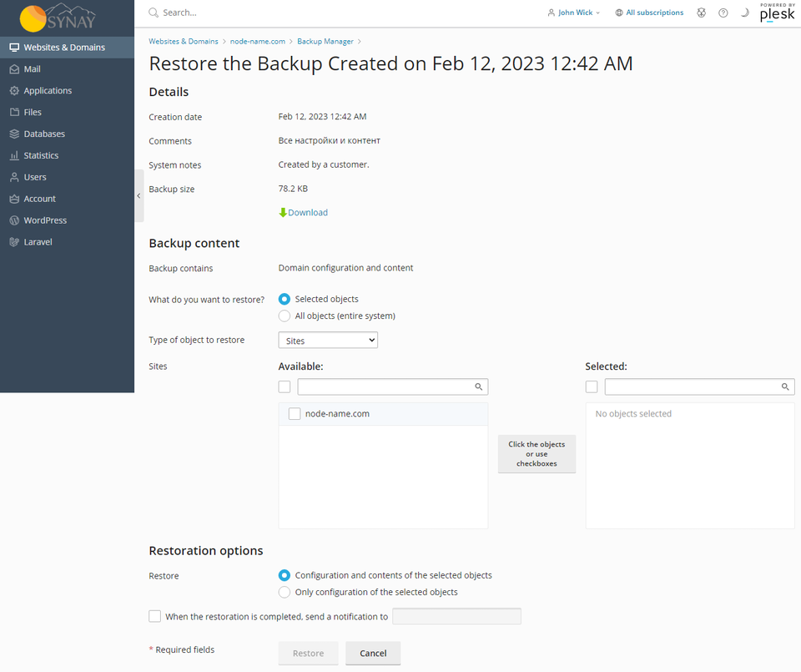Tick the select-all checkbox under Selected
Image resolution: width=801 pixels, height=672 pixels.
point(592,387)
